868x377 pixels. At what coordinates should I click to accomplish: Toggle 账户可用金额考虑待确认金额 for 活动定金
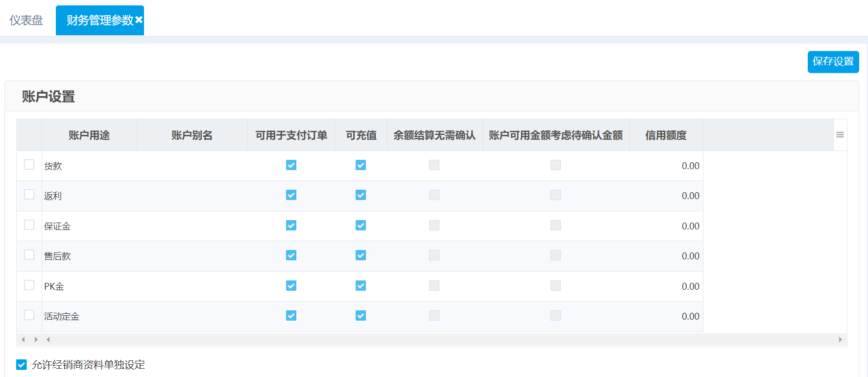pyautogui.click(x=556, y=316)
